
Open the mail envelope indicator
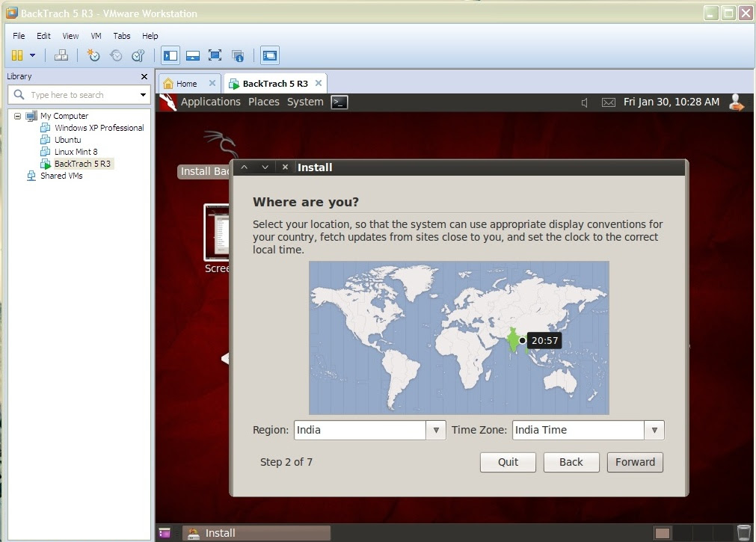click(x=609, y=102)
